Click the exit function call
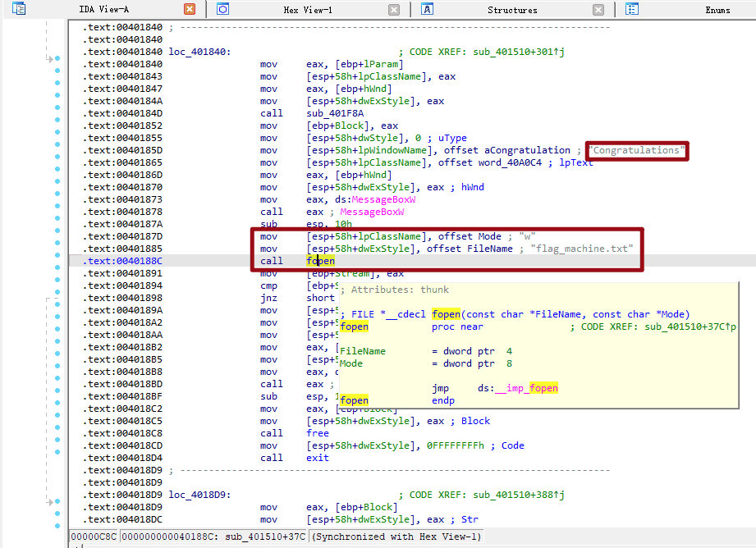 pyautogui.click(x=318, y=458)
